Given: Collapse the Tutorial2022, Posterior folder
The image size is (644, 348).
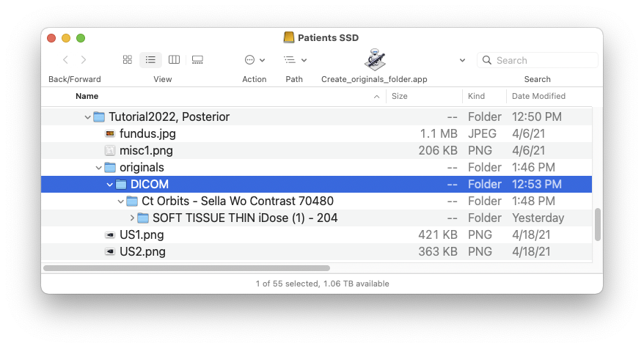Looking at the screenshot, I should [x=87, y=117].
